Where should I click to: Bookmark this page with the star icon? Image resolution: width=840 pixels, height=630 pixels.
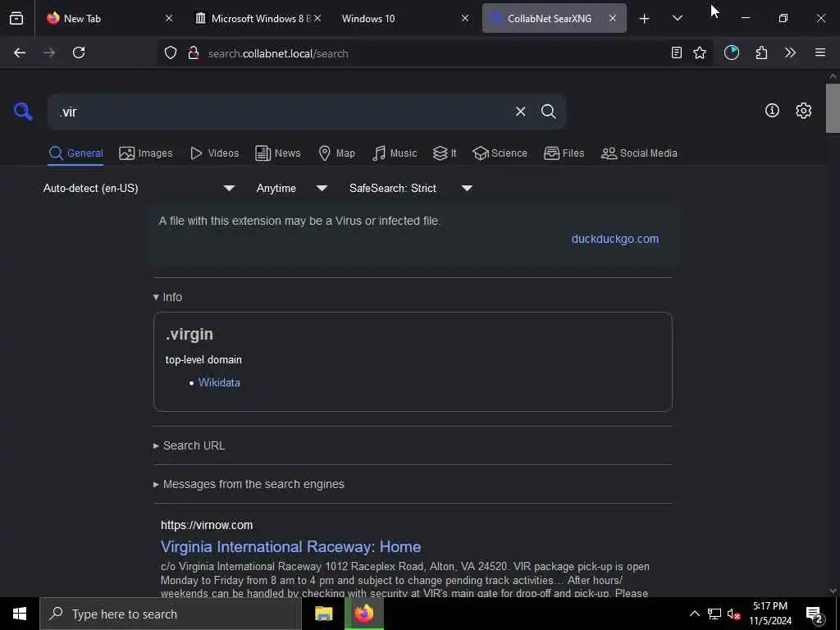pyautogui.click(x=700, y=52)
